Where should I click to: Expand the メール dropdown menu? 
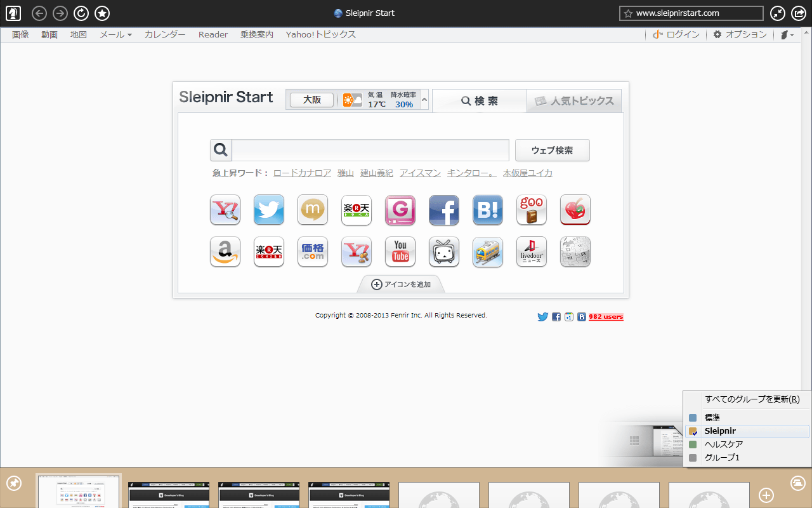pyautogui.click(x=115, y=35)
